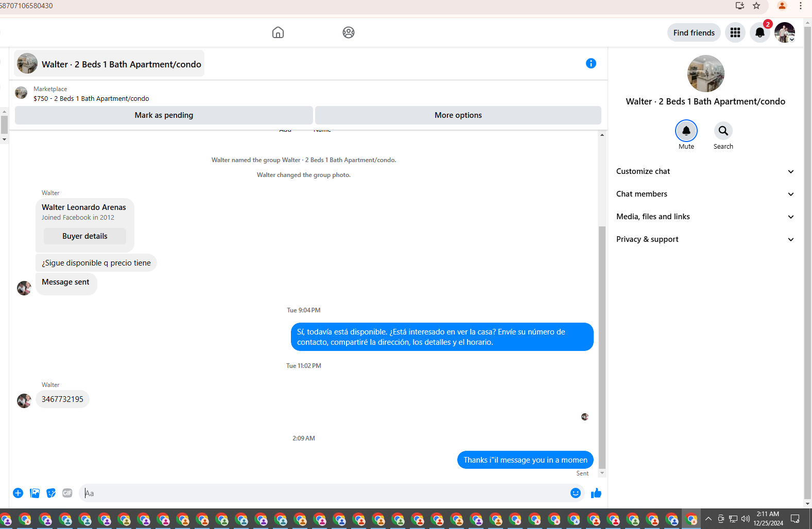Open the volume speaker tray icon
The height and width of the screenshot is (529, 812).
pyautogui.click(x=746, y=519)
